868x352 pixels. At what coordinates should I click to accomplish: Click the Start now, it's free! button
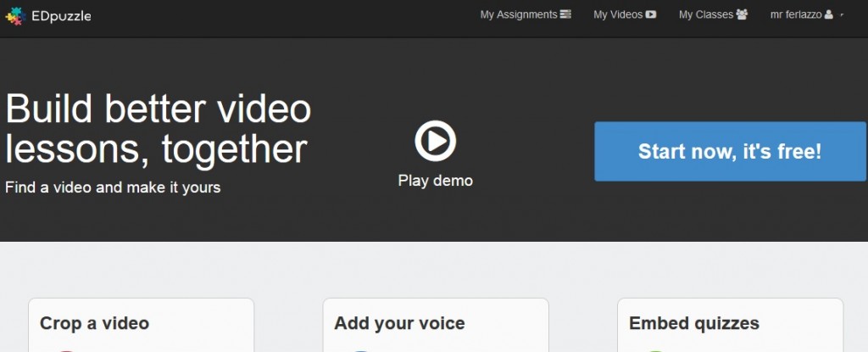pos(730,151)
